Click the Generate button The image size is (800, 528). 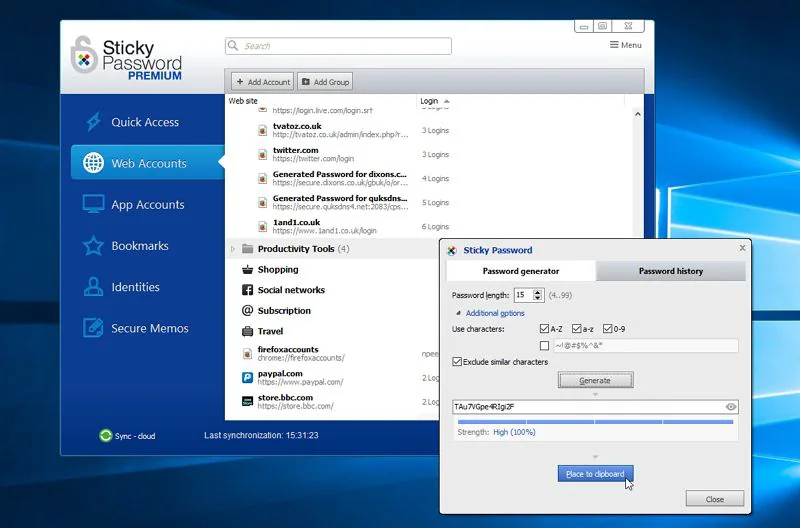click(595, 380)
